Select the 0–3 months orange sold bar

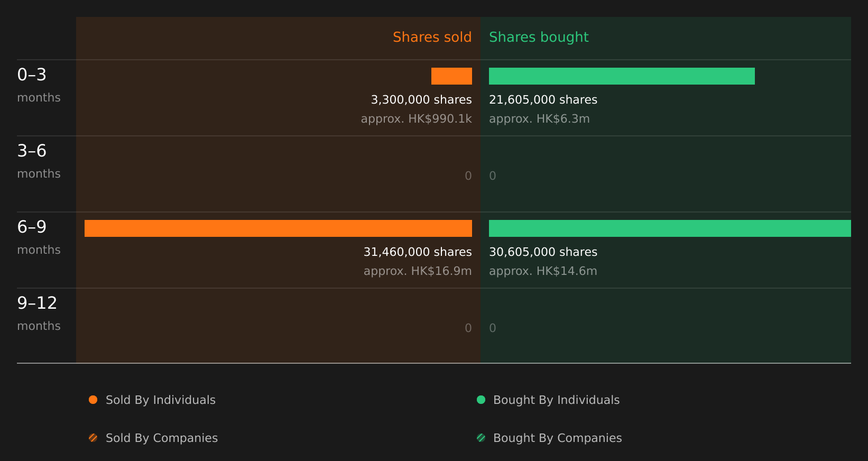point(451,76)
